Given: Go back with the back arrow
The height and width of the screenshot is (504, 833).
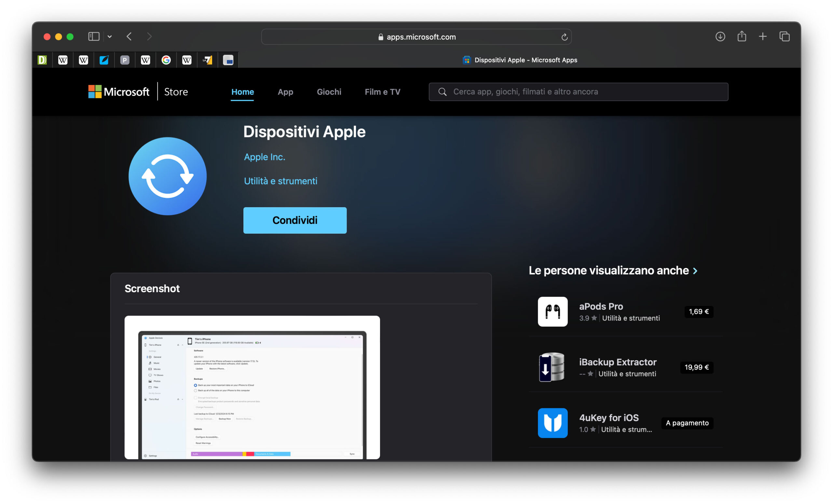Looking at the screenshot, I should [x=129, y=36].
